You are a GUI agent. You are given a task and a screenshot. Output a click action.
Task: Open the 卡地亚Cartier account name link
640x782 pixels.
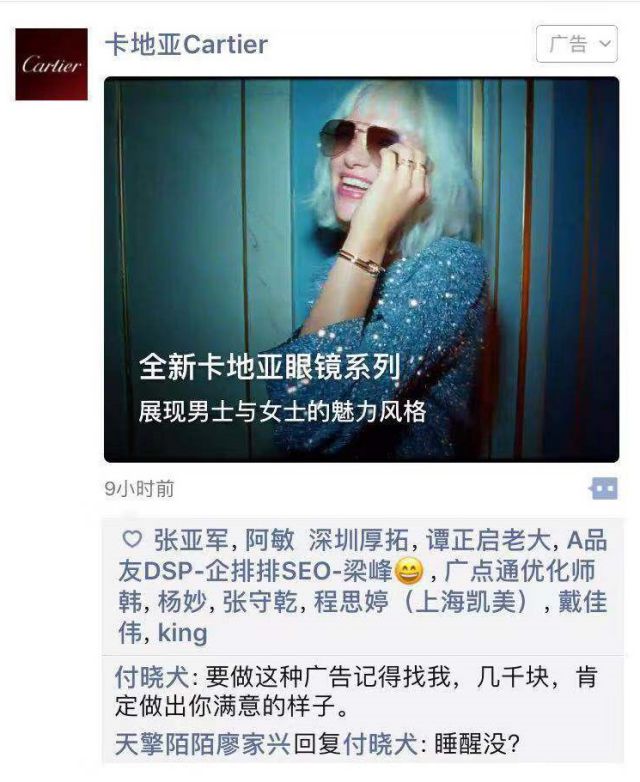point(187,44)
